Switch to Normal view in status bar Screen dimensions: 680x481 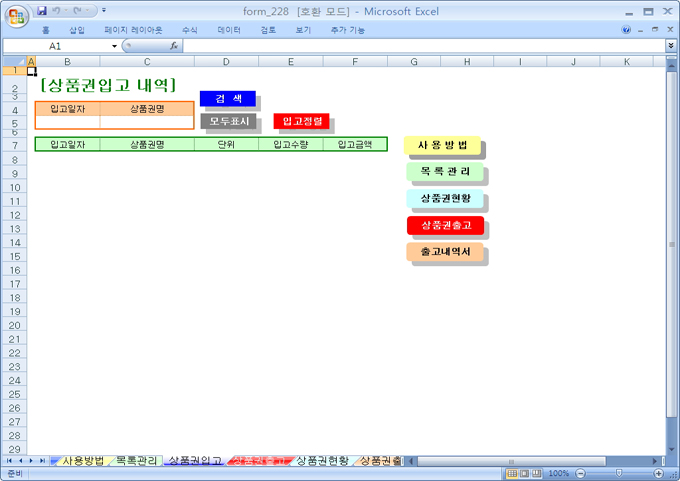511,473
